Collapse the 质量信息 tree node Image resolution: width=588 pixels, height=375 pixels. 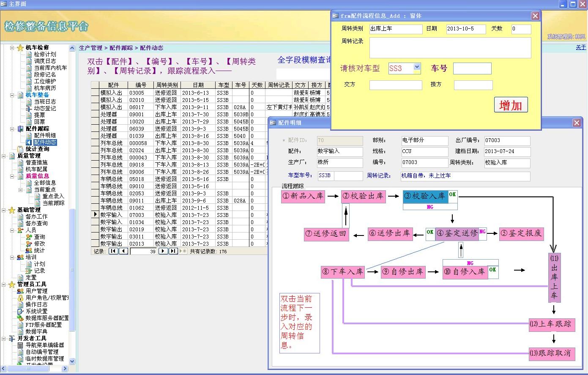tap(12, 176)
